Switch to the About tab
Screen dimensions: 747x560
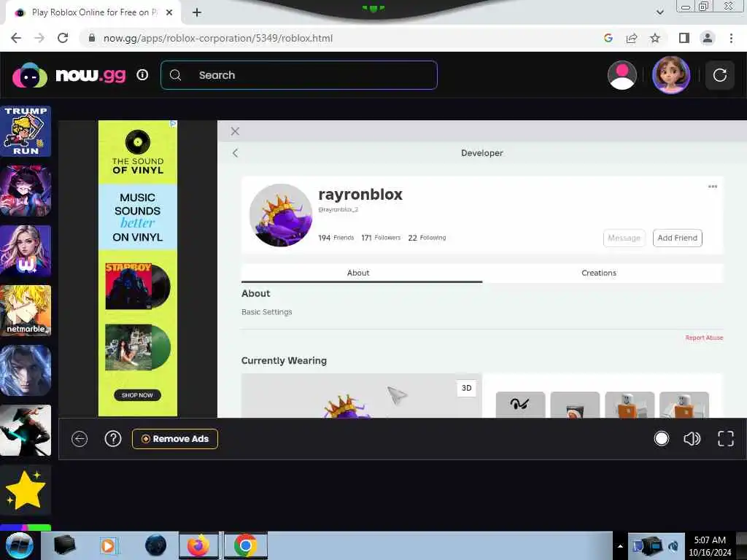click(x=362, y=273)
